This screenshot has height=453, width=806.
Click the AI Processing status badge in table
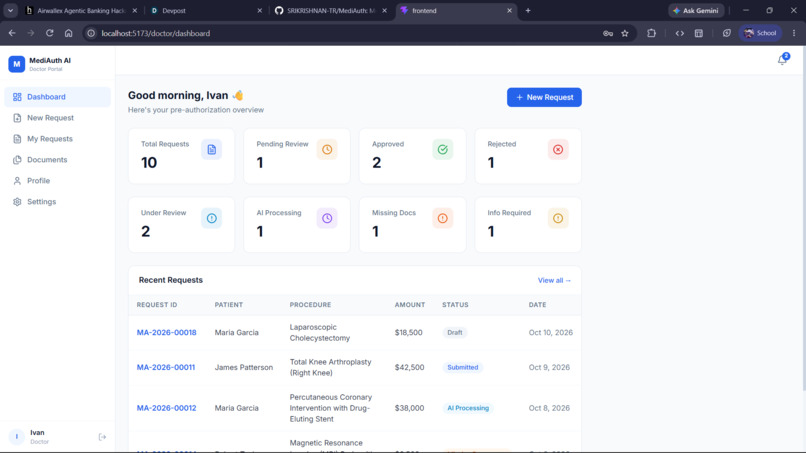pyautogui.click(x=468, y=408)
